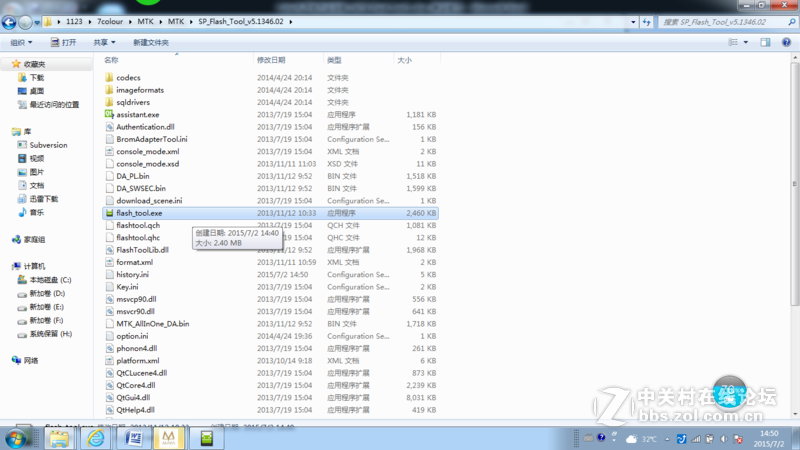Open File Explorer from taskbar

click(x=59, y=438)
